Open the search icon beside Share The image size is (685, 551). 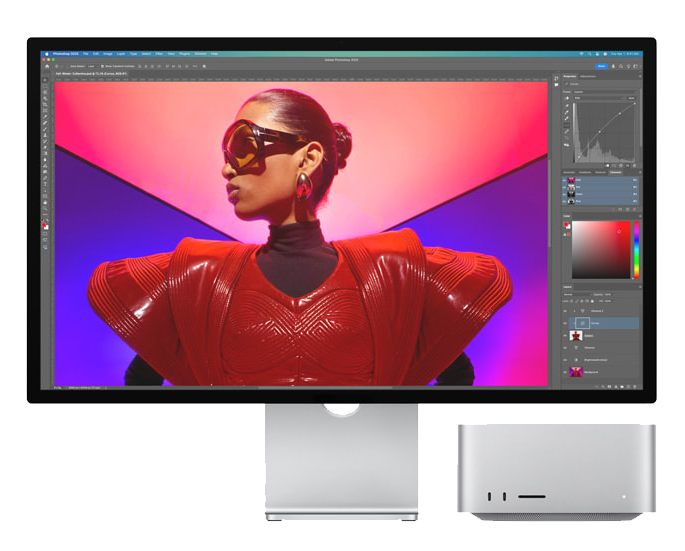click(x=619, y=66)
